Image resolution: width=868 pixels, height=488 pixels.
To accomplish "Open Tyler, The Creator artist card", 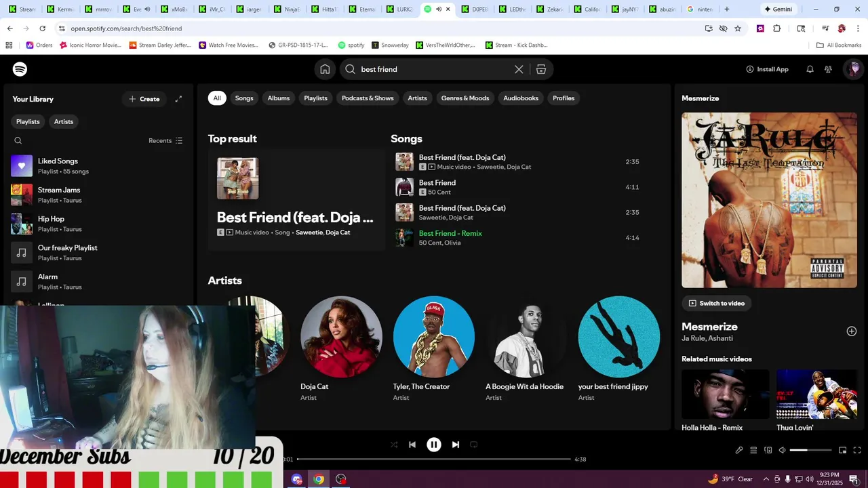I will click(x=434, y=349).
